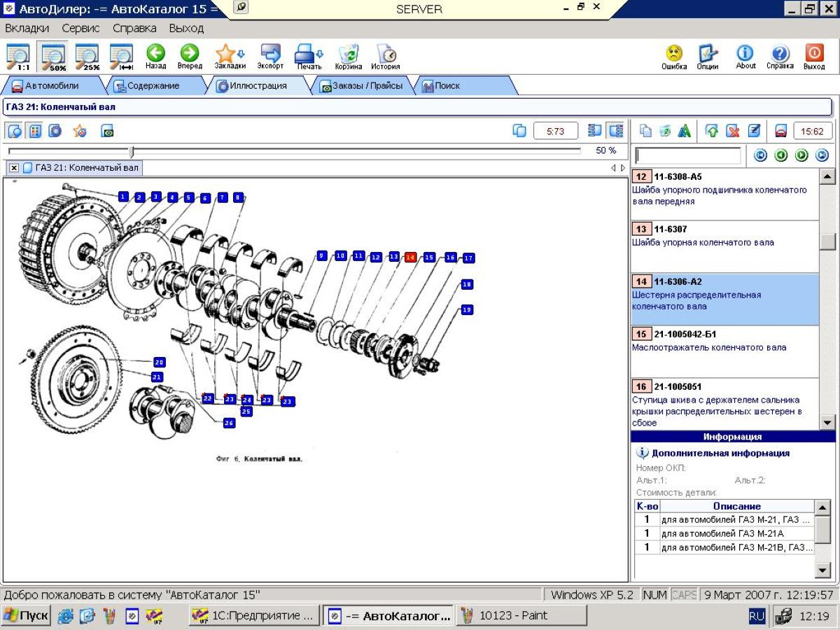
Task: Select part 15 21-1005042-Б1 in list
Action: [x=724, y=351]
